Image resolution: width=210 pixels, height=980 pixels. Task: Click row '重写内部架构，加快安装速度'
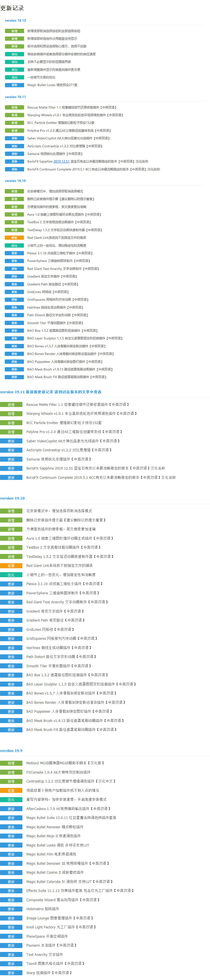(66, 800)
